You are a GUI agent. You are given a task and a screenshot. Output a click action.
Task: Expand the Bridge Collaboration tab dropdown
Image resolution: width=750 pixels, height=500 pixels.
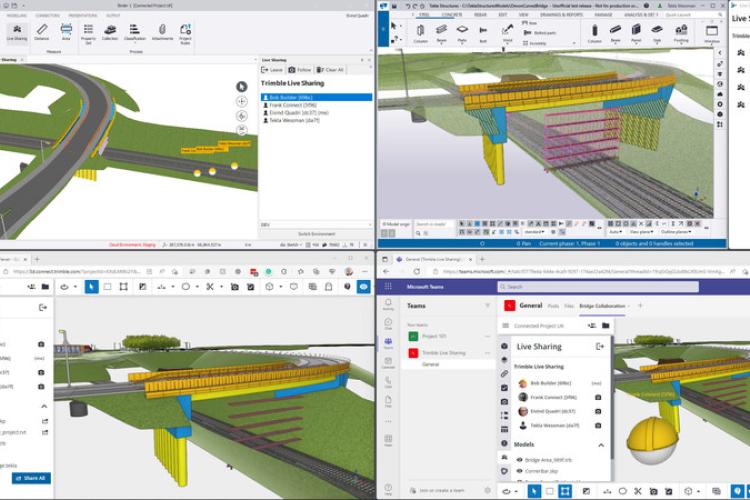coord(629,306)
